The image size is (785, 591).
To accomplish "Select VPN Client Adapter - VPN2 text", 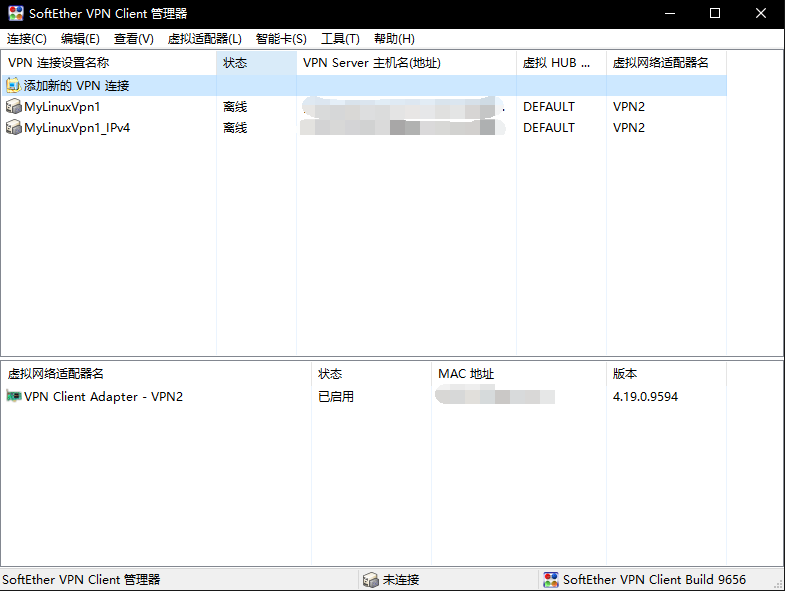I will click(104, 397).
